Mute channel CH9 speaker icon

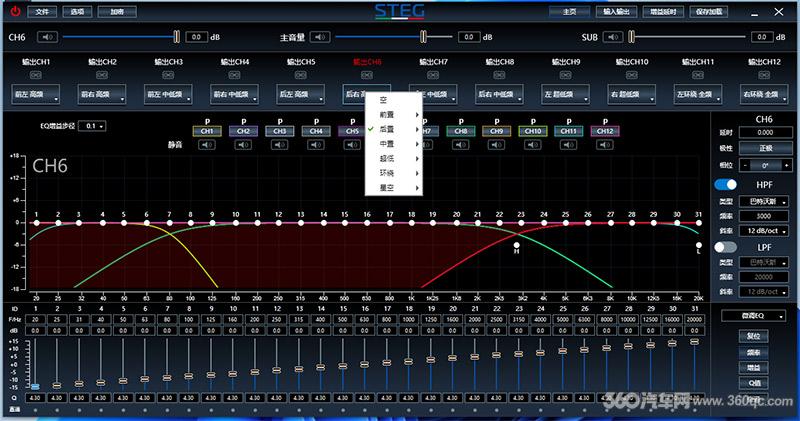[x=496, y=145]
